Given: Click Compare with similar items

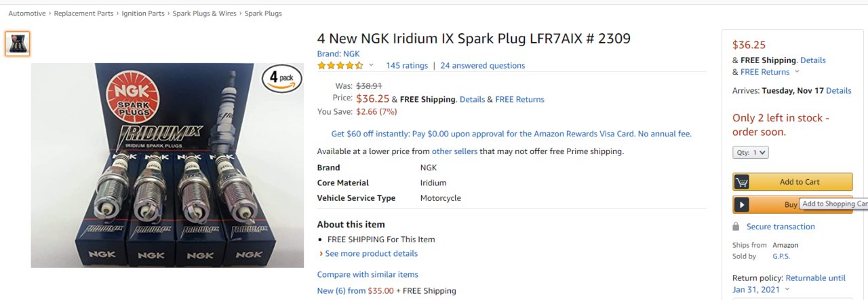Looking at the screenshot, I should 368,275.
